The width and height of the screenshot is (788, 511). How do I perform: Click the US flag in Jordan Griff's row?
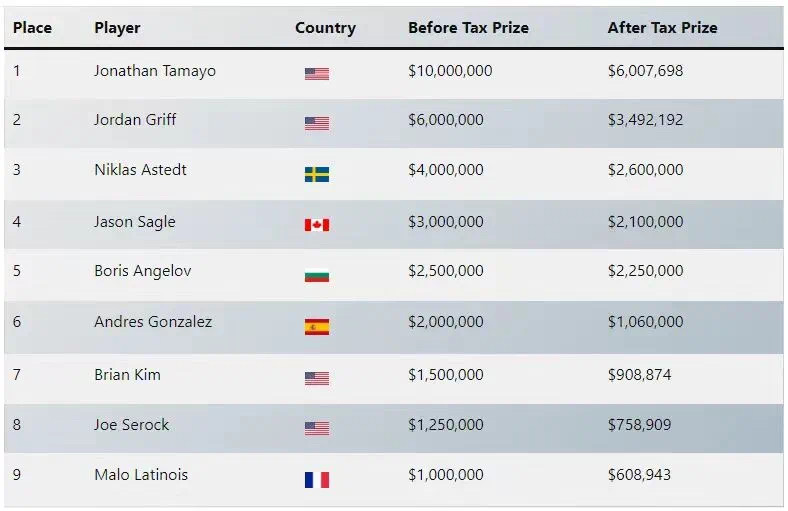tap(316, 123)
